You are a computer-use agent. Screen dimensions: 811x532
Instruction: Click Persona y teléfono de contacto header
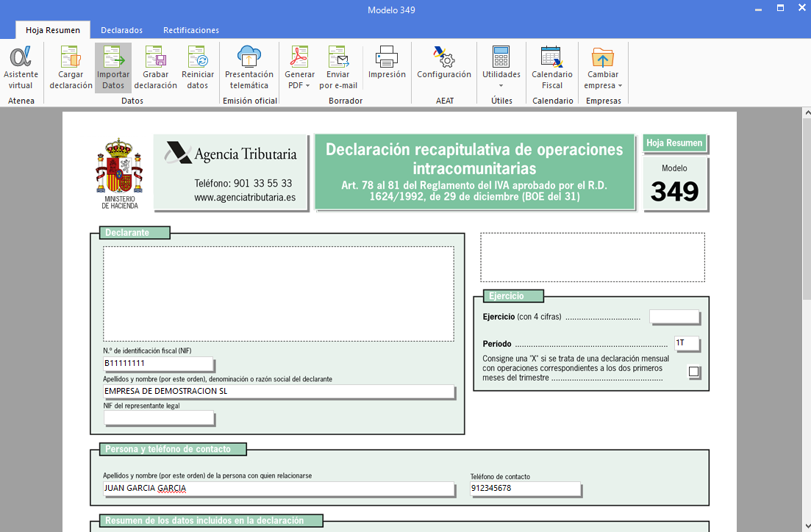pos(172,449)
